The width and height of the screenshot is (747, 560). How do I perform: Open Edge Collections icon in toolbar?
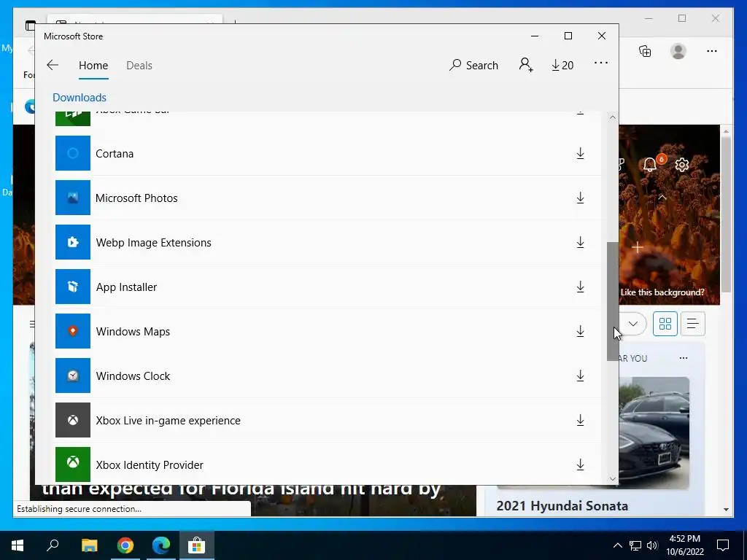point(645,51)
